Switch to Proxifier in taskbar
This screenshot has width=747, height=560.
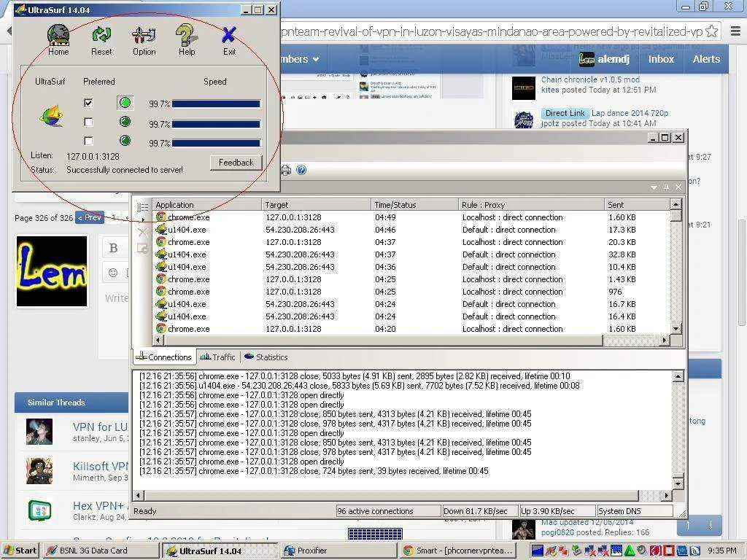click(338, 551)
